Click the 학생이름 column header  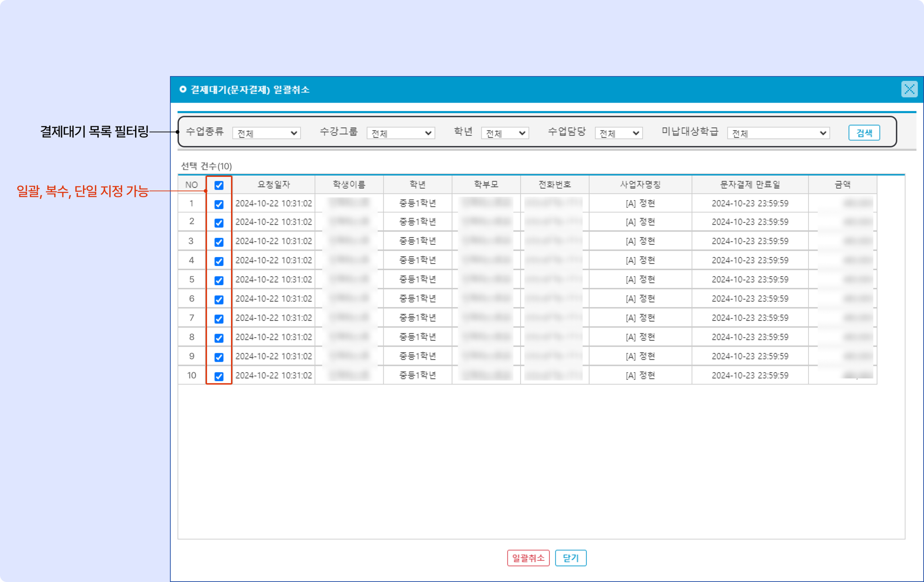pos(349,185)
